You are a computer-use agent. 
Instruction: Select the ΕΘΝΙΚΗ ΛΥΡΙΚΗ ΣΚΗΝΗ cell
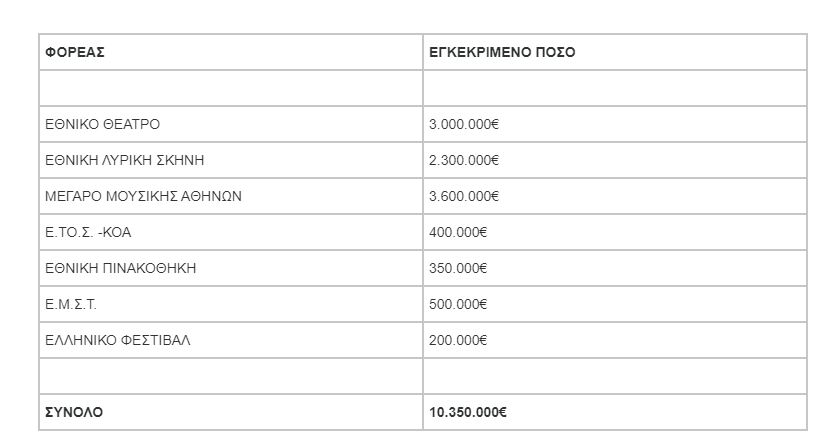click(x=125, y=161)
